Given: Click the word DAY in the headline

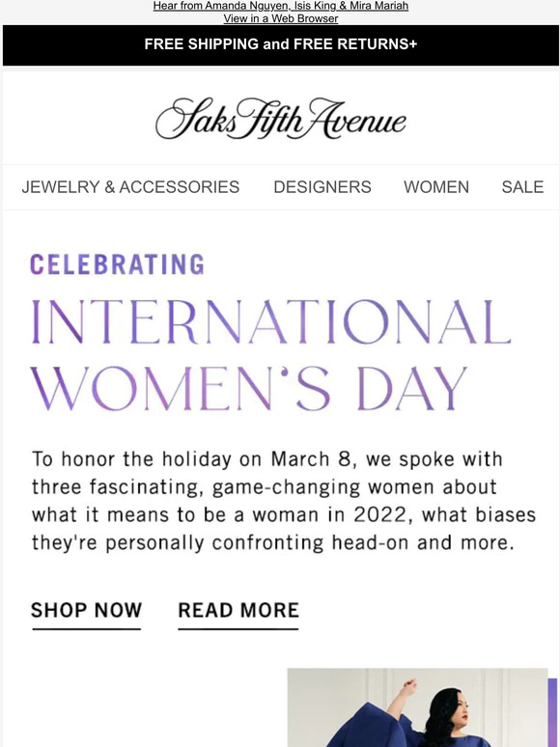Looking at the screenshot, I should coord(411,388).
